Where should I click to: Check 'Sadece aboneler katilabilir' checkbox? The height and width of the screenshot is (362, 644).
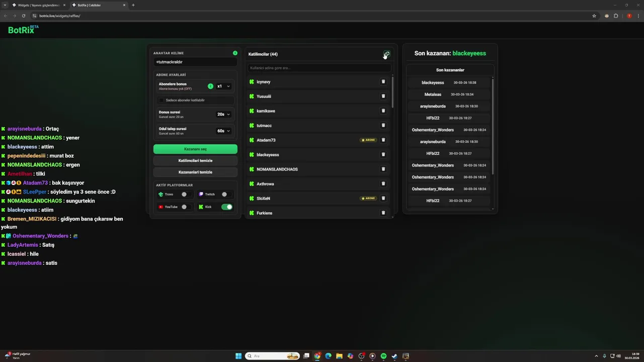coord(162,100)
